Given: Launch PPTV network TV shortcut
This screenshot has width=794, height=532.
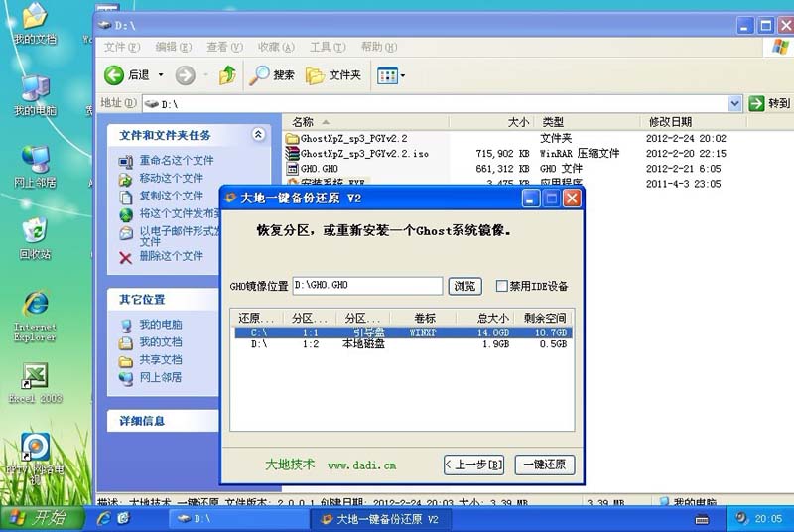Looking at the screenshot, I should tap(35, 459).
